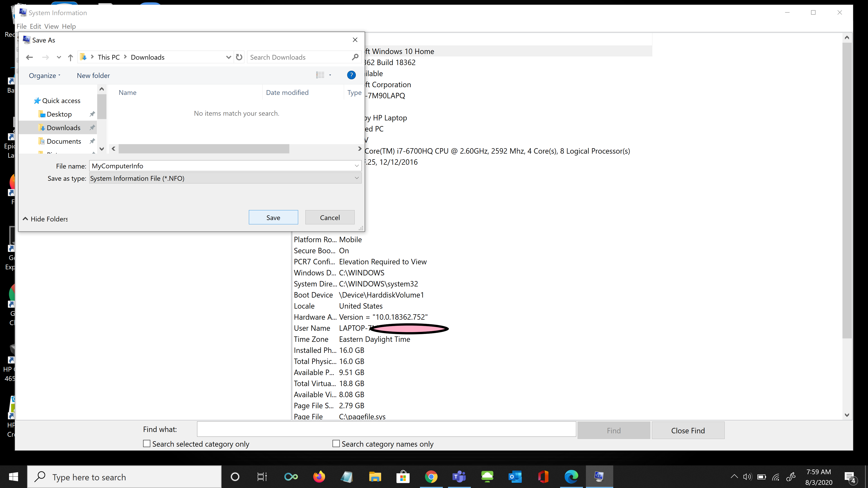Open Microsoft Edge from the taskbar
868x488 pixels.
[x=571, y=476]
